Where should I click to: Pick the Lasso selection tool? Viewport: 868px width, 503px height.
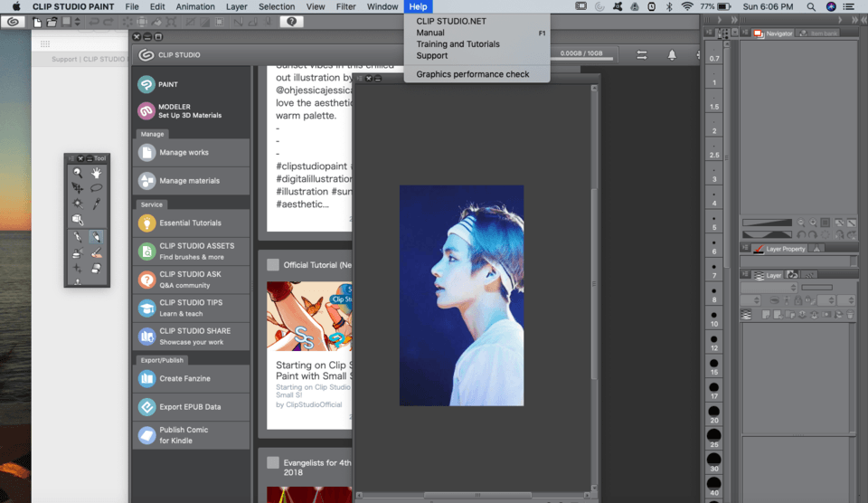[96, 188]
